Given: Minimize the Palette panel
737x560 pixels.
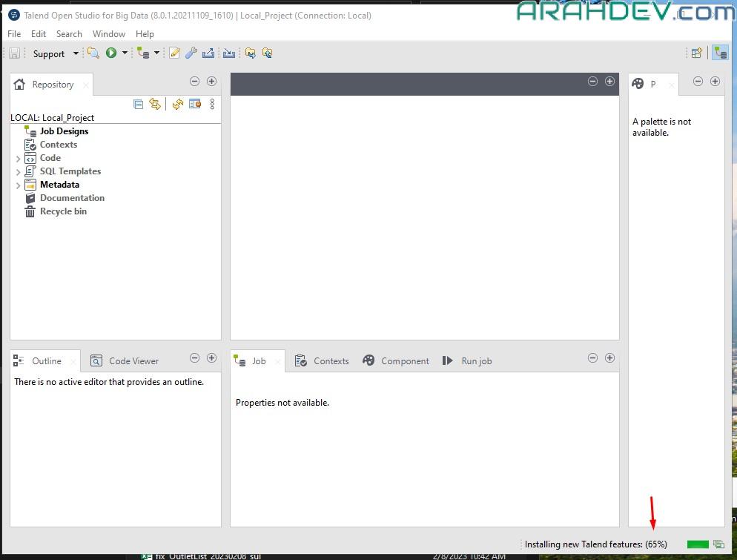Looking at the screenshot, I should point(698,82).
